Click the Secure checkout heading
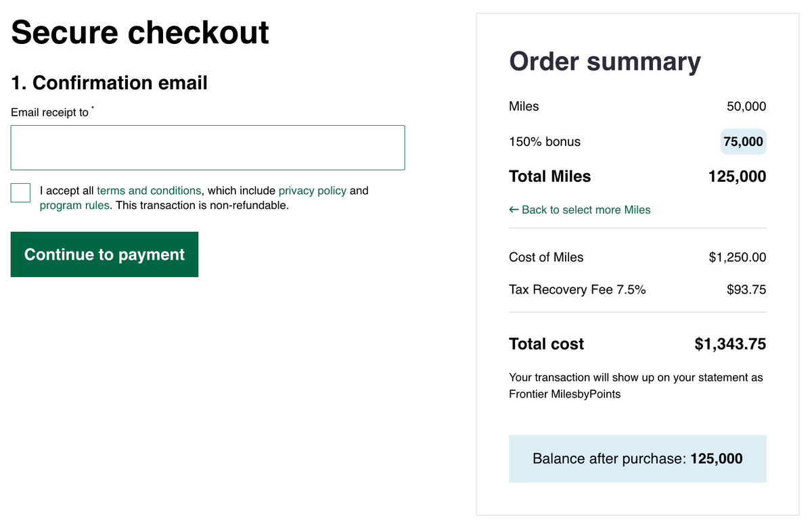The image size is (812, 524). (x=139, y=32)
